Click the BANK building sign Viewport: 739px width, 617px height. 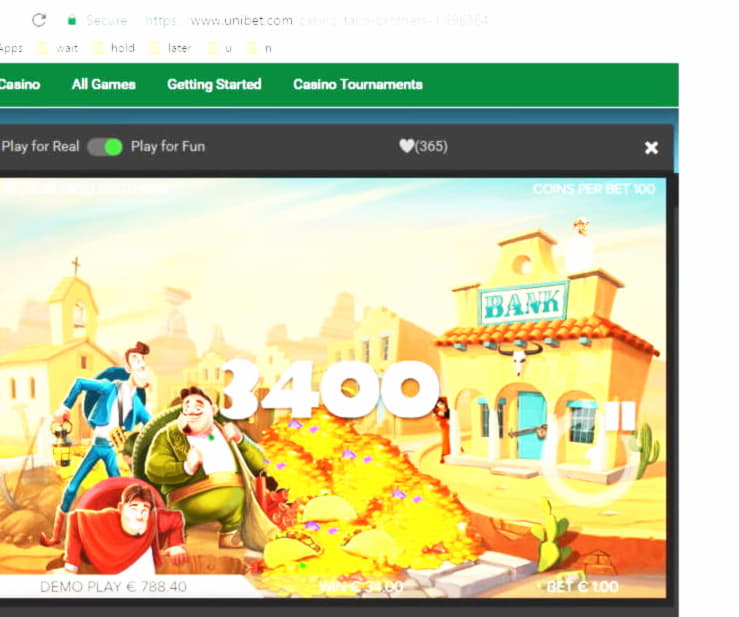[x=524, y=304]
